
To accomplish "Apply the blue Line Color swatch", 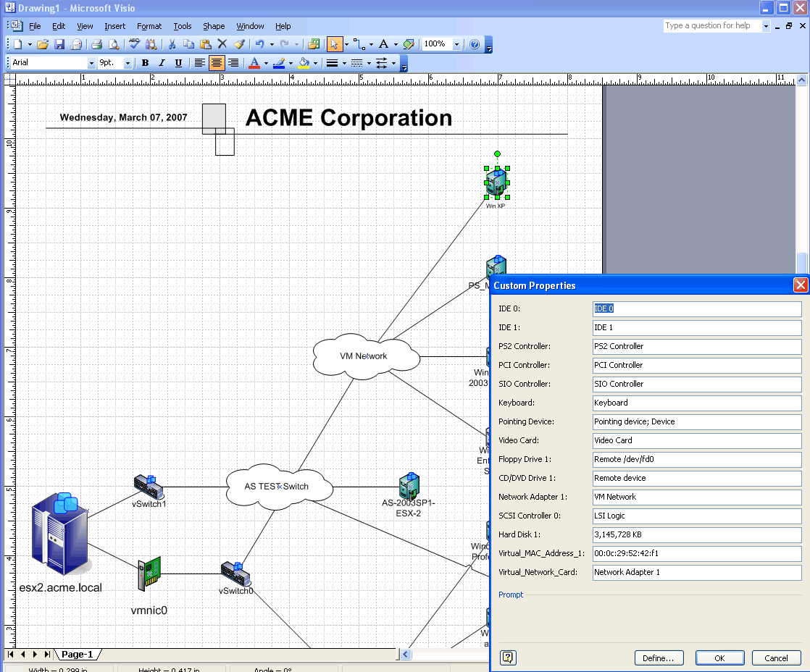I will pos(279,63).
